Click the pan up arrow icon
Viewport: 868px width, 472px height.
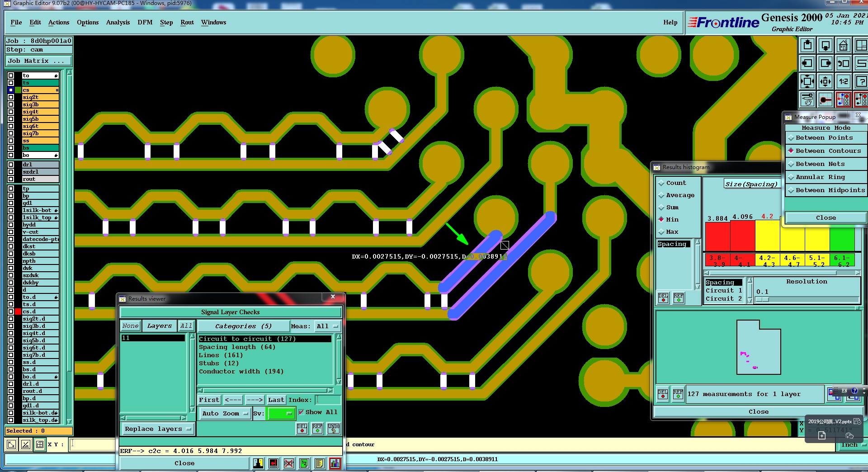[x=807, y=45]
